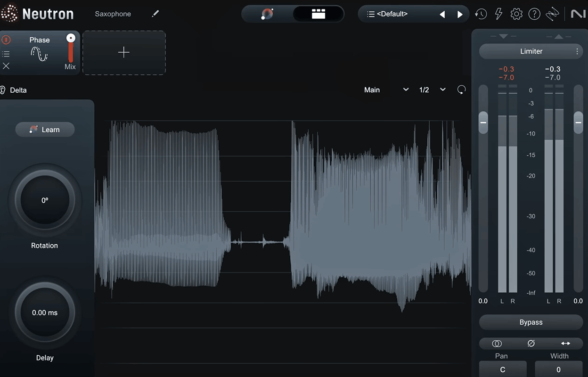
Task: Open the Limiter options three-dot menu
Action: tap(577, 51)
